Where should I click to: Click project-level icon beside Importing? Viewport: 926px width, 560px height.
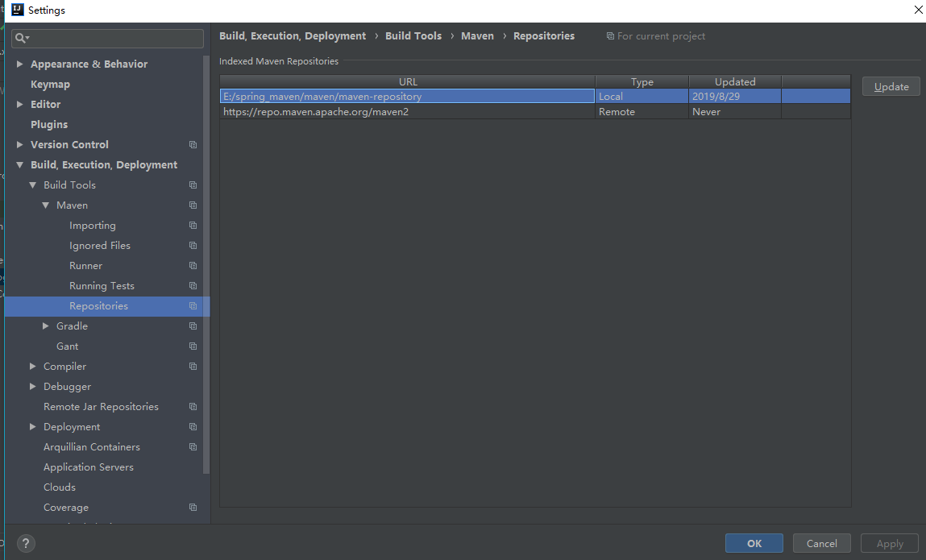[193, 225]
